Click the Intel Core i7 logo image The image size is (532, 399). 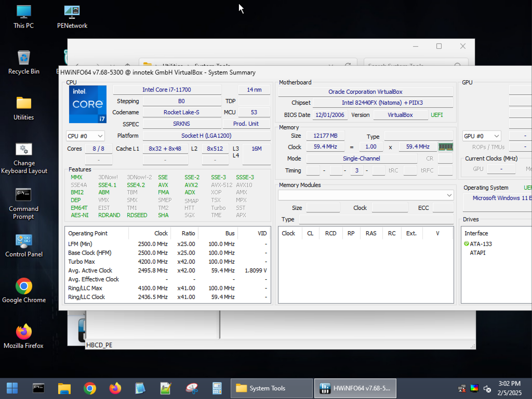[x=87, y=104]
